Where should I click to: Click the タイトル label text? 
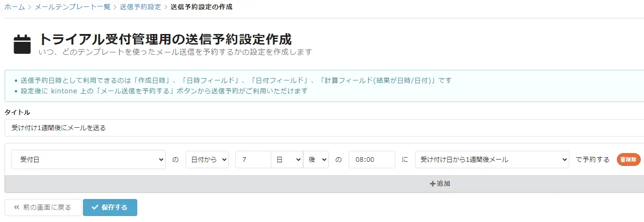(18, 112)
